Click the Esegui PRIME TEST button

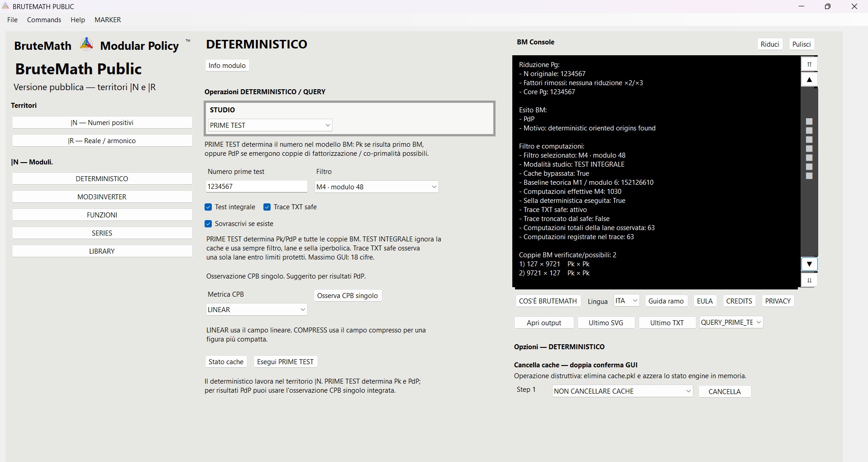[286, 362]
